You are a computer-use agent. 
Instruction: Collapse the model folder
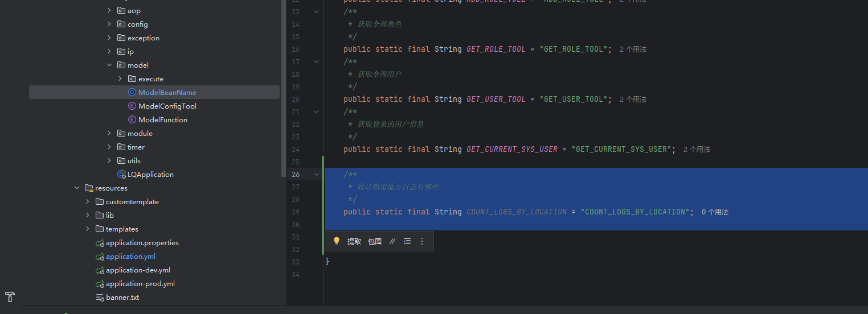tap(109, 65)
